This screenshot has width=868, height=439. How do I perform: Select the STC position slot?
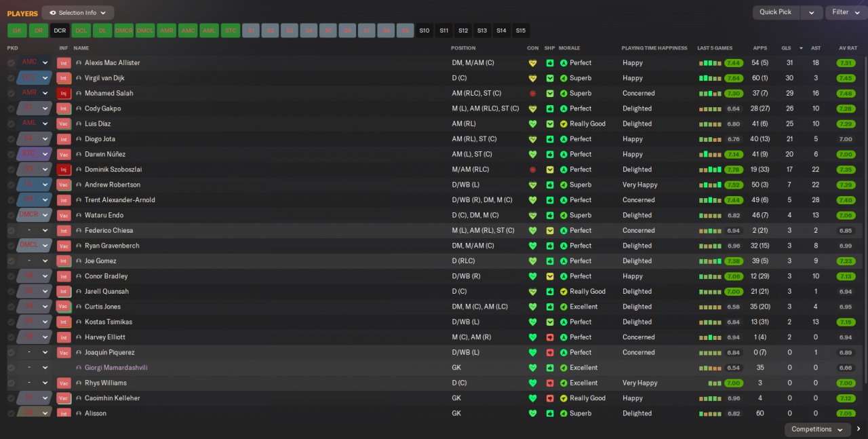pyautogui.click(x=231, y=31)
